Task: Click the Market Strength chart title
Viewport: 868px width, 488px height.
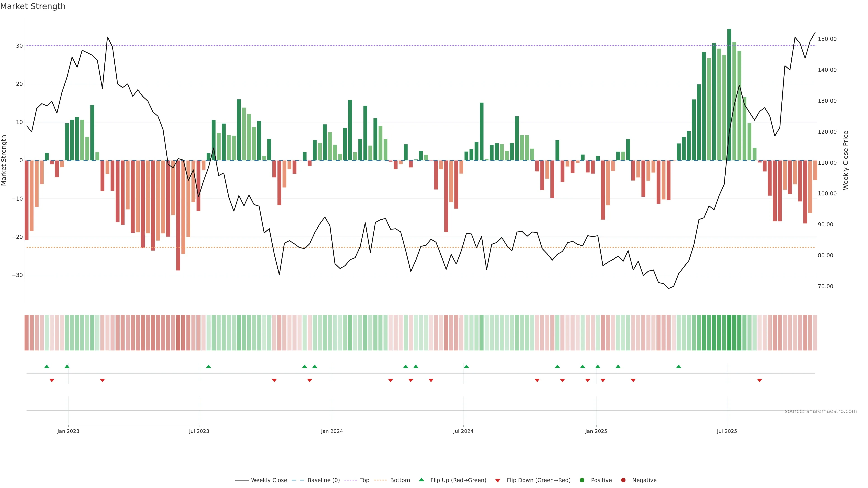Action: point(33,6)
